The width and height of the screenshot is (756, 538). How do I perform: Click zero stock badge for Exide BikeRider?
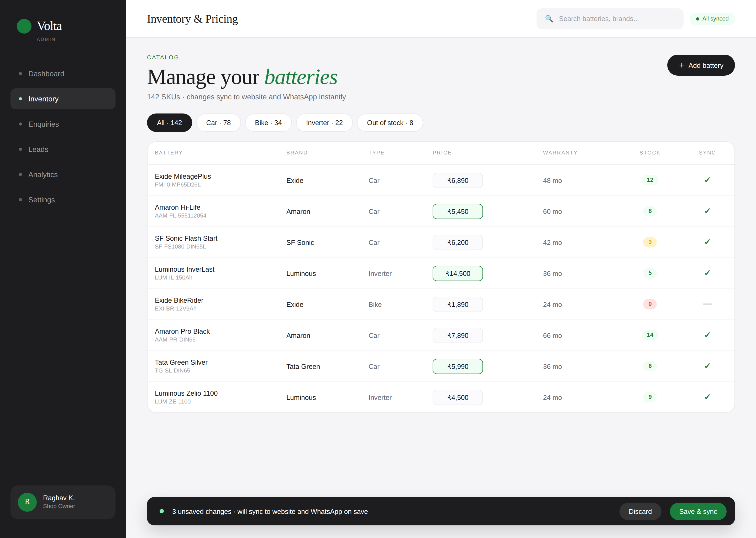[650, 304]
